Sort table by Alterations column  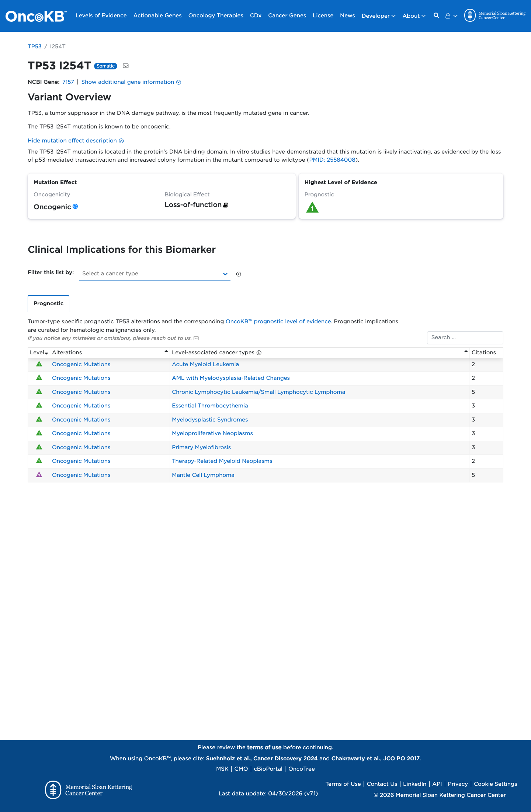pyautogui.click(x=110, y=352)
